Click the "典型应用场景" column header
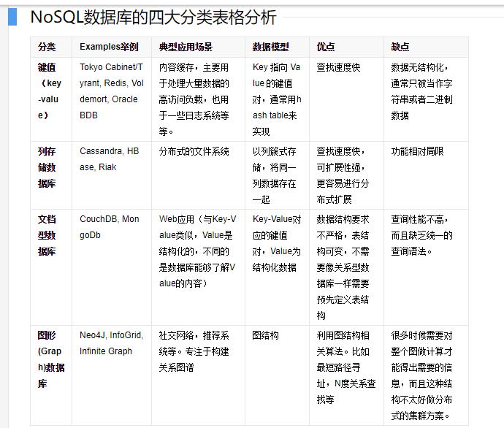 186,47
